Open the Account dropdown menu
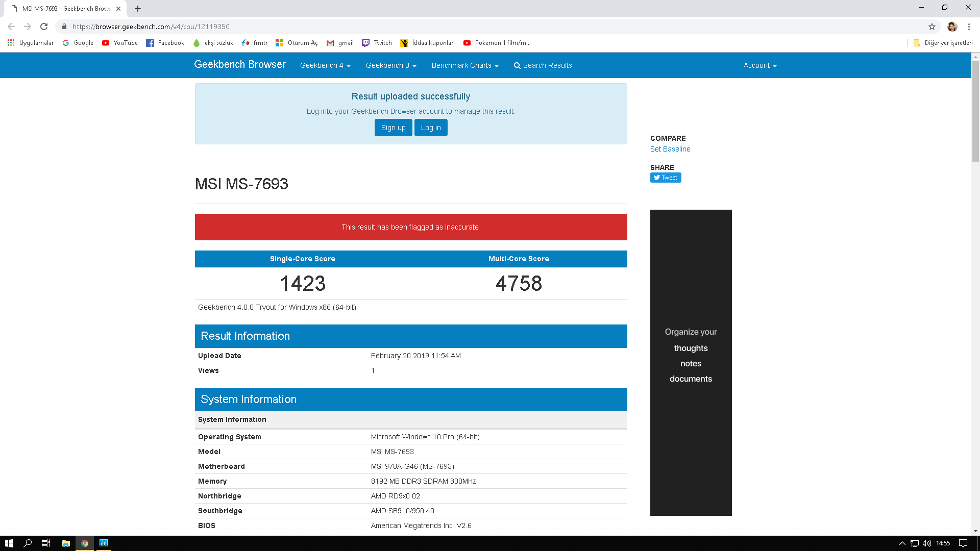Viewport: 980px width, 551px height. (759, 65)
